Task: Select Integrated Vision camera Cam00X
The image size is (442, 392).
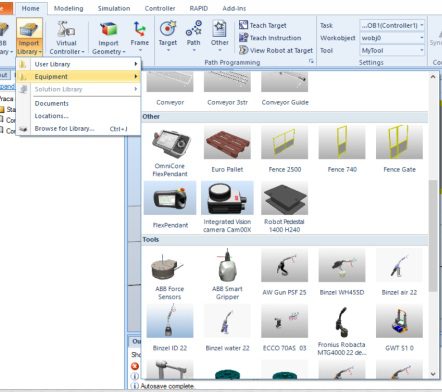Action: click(227, 207)
